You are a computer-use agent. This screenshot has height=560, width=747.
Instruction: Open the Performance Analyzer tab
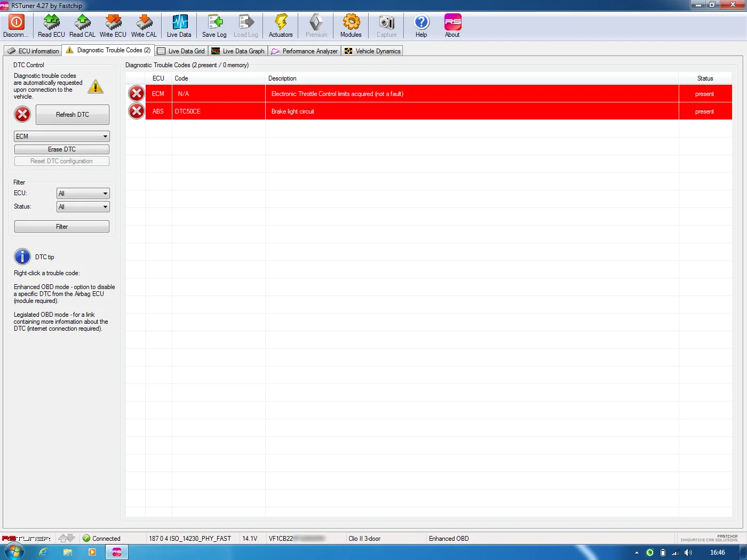pyautogui.click(x=304, y=51)
